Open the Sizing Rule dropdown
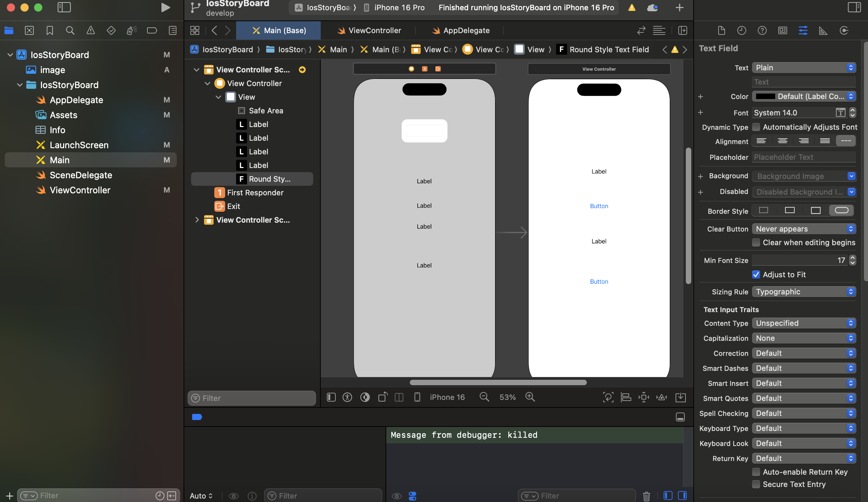 pyautogui.click(x=804, y=292)
